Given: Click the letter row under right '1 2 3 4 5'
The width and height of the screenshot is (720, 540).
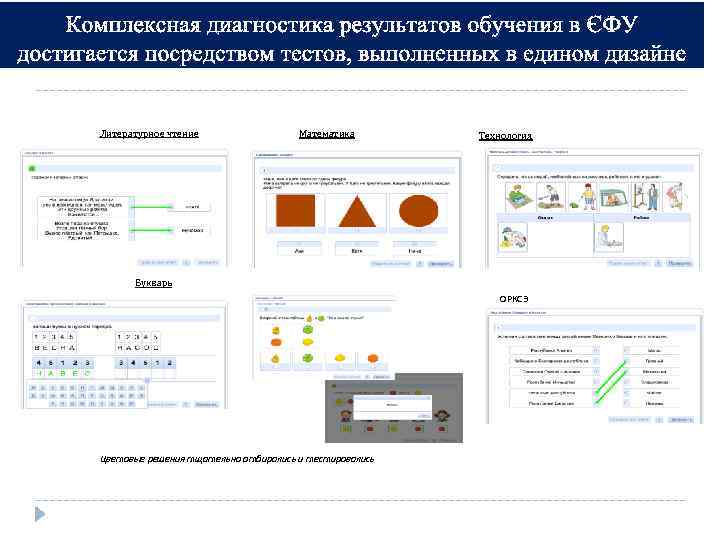Looking at the screenshot, I should (x=137, y=348).
